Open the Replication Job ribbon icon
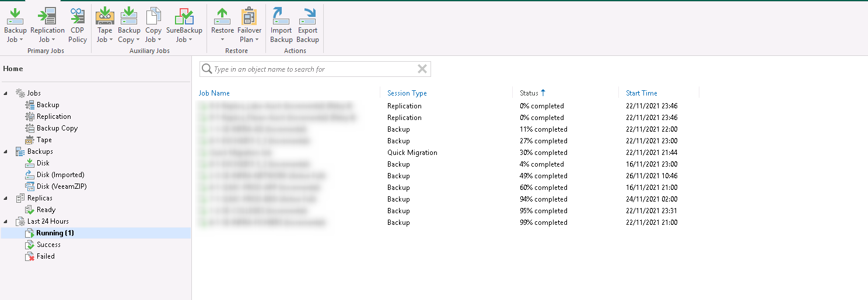Screen dimensions: 868x300 coord(47,16)
